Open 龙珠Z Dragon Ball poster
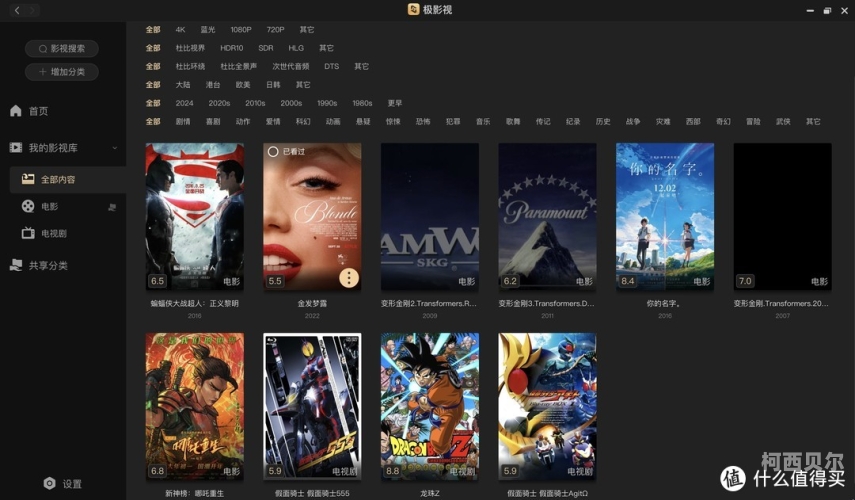 click(430, 406)
